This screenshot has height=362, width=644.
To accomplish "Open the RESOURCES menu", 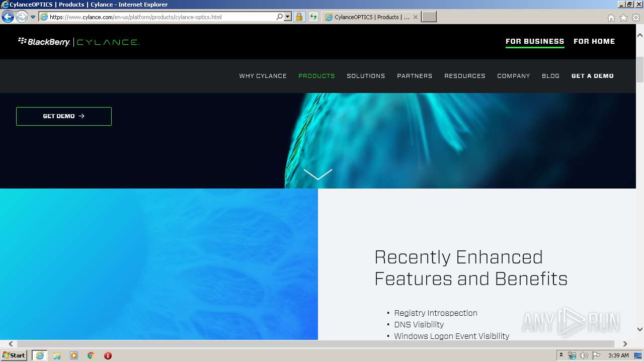I will (x=465, y=76).
